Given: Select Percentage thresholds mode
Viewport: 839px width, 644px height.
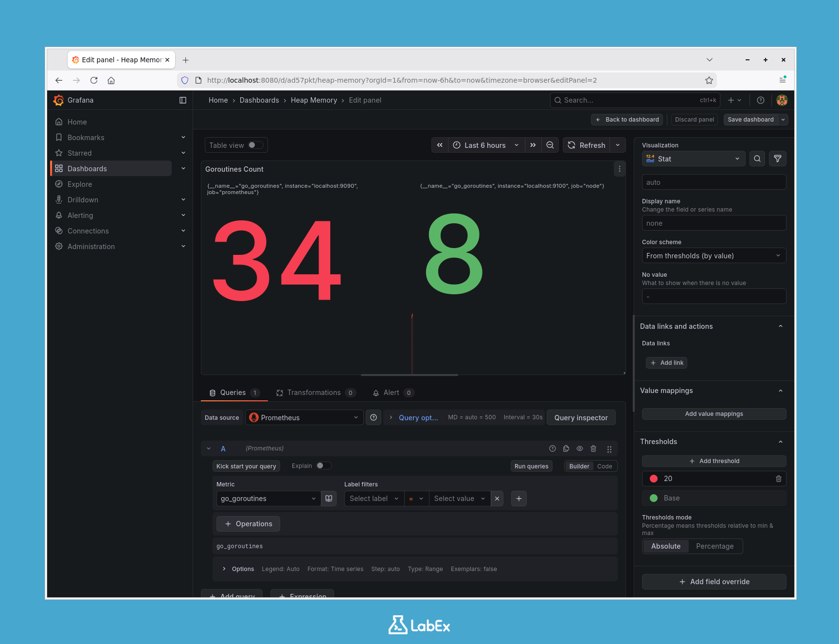Looking at the screenshot, I should point(715,546).
